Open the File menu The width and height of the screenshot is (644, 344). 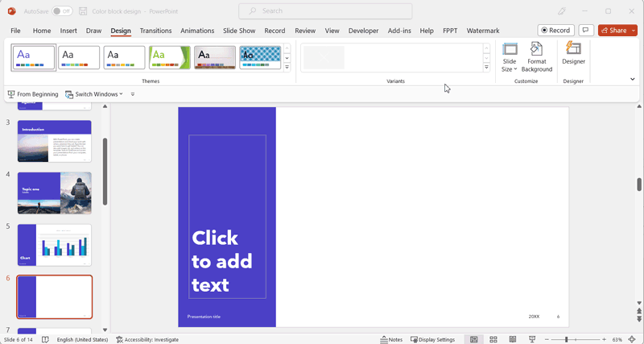coord(15,31)
